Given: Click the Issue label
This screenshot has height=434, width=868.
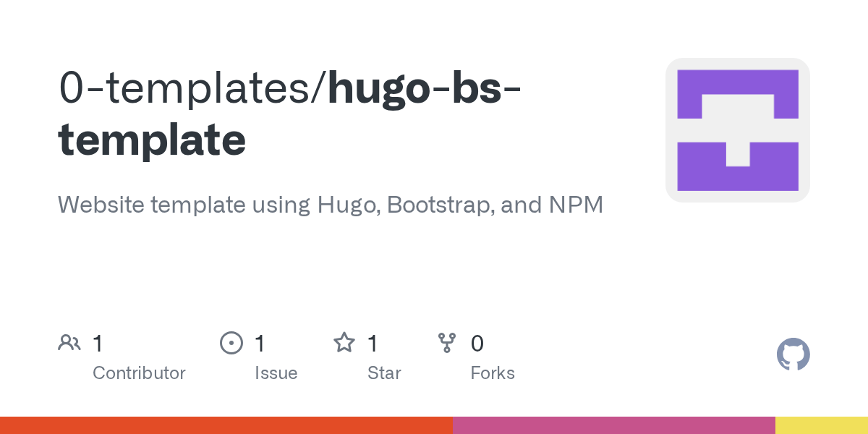Looking at the screenshot, I should tap(276, 373).
